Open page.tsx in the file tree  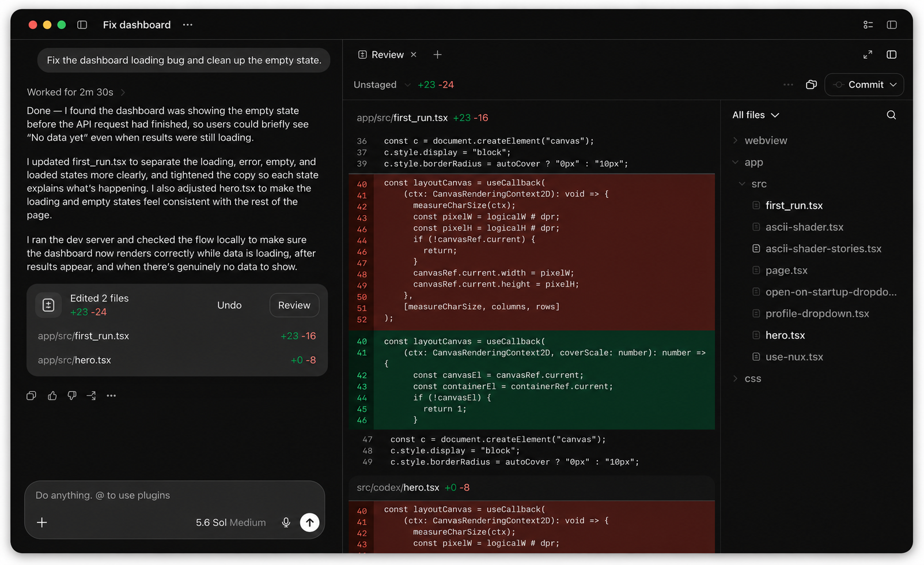click(x=786, y=270)
